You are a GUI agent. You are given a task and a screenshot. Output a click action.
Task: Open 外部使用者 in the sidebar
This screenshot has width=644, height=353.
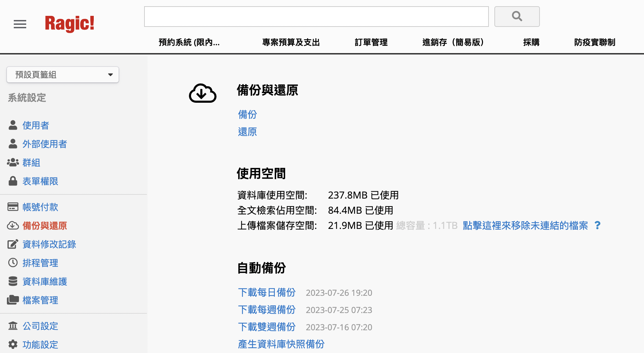(x=45, y=144)
